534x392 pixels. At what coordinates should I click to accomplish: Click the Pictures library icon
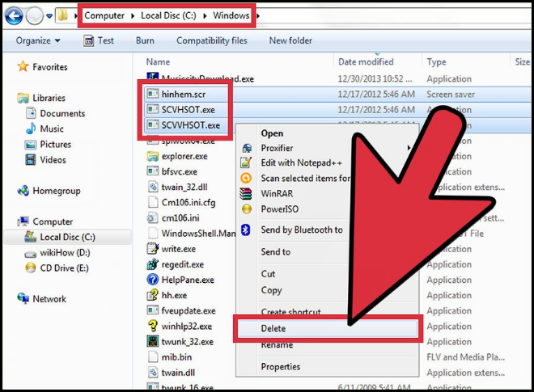point(30,145)
